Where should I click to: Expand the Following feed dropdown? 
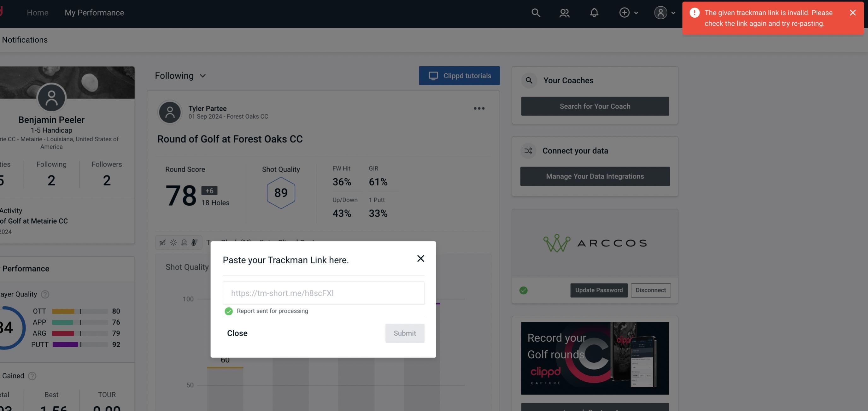[x=181, y=75]
